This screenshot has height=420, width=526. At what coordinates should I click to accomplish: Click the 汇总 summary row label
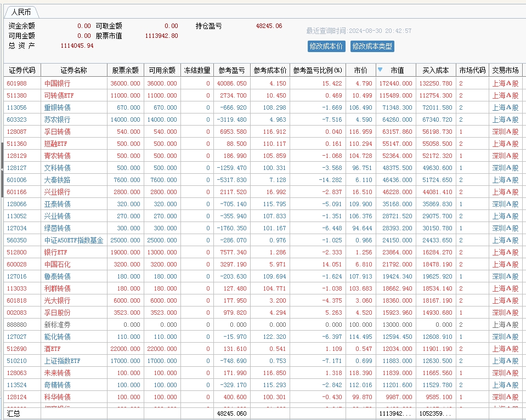tap(13, 413)
